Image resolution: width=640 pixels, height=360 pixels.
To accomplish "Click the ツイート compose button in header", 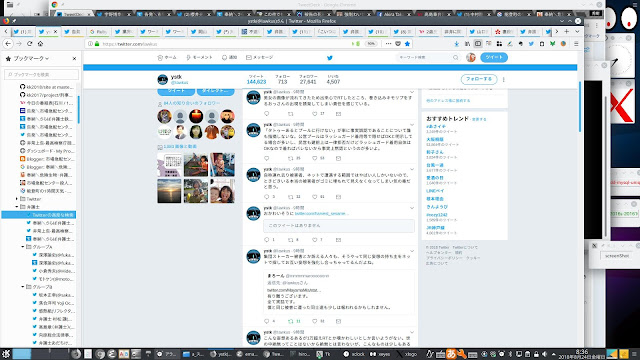I will click(x=494, y=57).
